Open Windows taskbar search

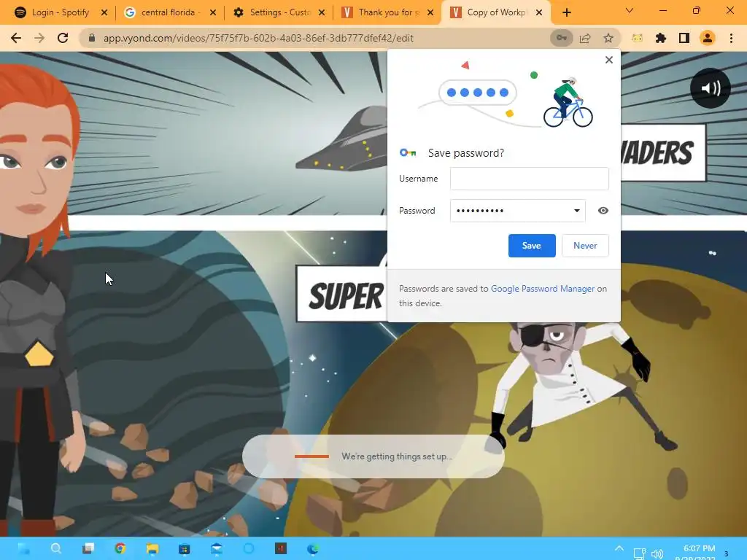tap(55, 548)
